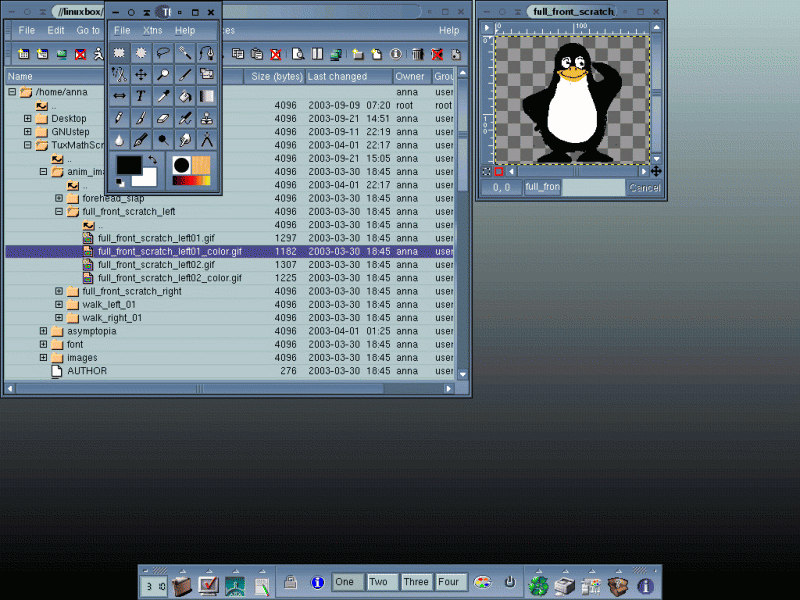Open the Edit menu in file manager
The width and height of the screenshot is (800, 600).
click(56, 31)
